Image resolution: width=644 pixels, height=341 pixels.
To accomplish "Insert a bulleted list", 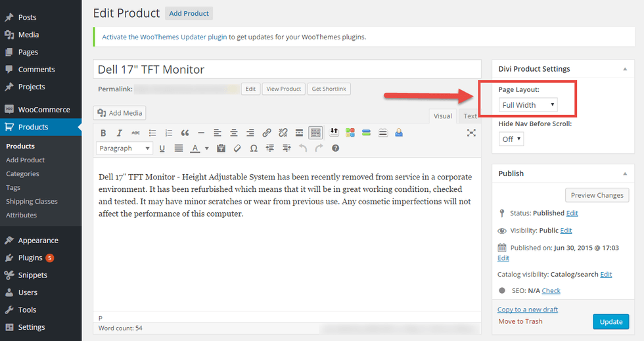I will (x=152, y=133).
